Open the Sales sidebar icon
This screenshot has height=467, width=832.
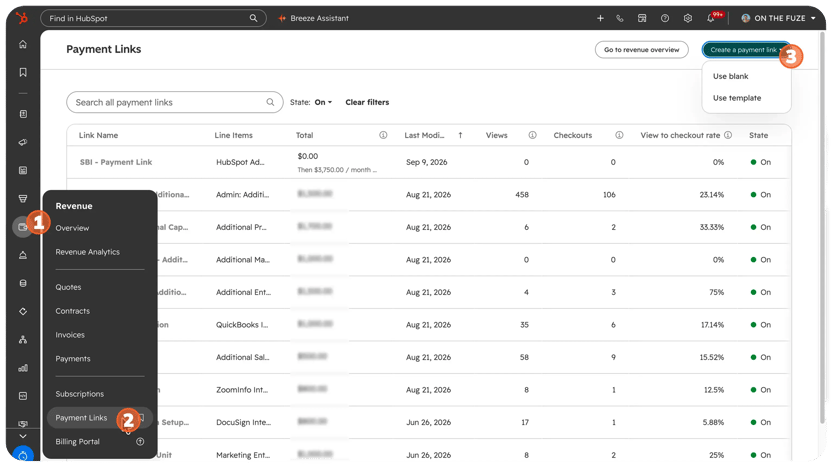[23, 198]
